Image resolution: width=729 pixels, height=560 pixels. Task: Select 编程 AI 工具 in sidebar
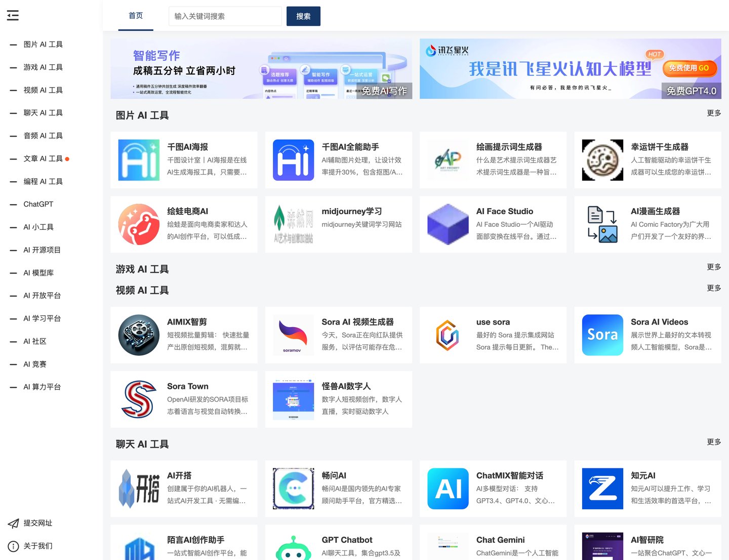tap(43, 181)
